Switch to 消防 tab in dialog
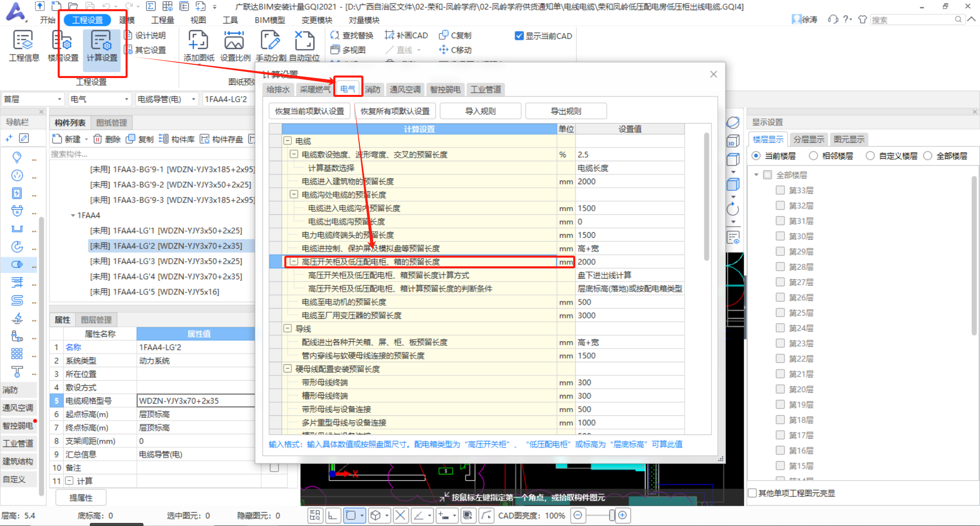The image size is (980, 526). tap(373, 89)
